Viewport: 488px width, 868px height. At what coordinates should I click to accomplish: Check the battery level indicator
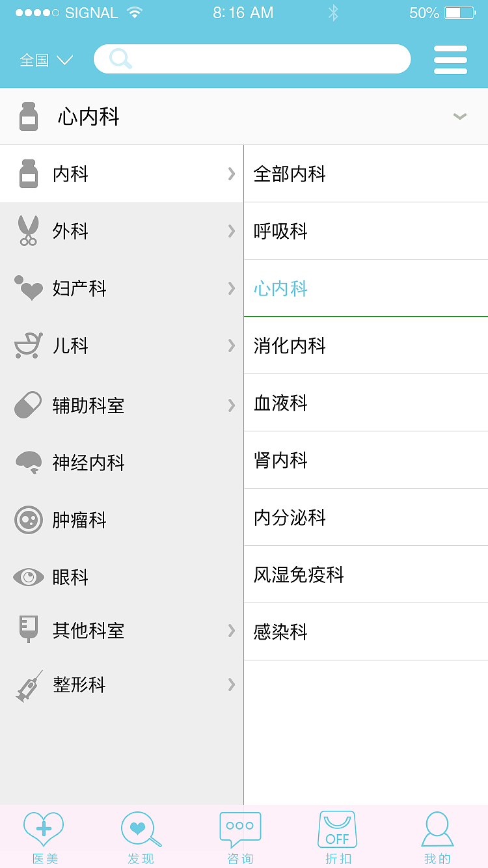(x=459, y=12)
